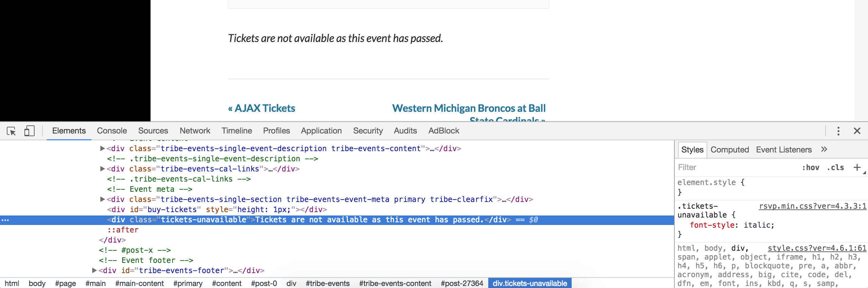Expand the tribe-events-footer div node

click(x=94, y=270)
